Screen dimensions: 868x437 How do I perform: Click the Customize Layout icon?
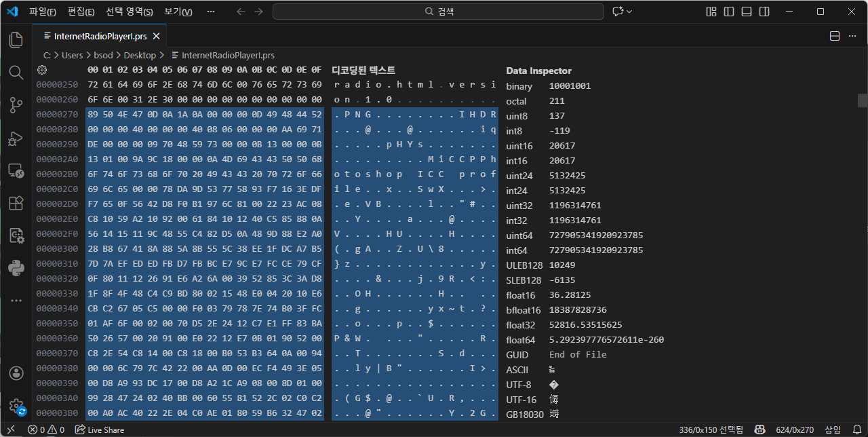click(x=711, y=12)
